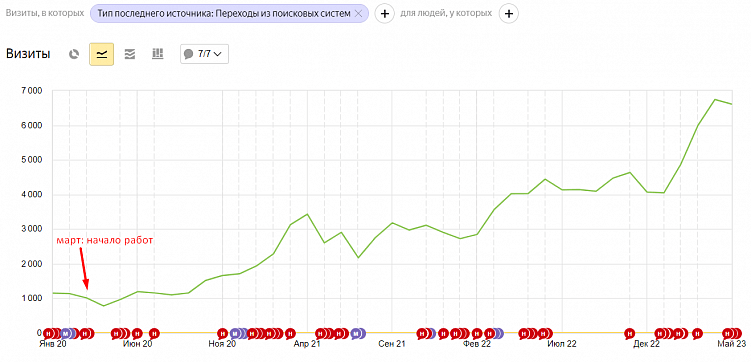Click the 'Апр 21' axis label
The height and width of the screenshot is (362, 751).
tap(307, 344)
